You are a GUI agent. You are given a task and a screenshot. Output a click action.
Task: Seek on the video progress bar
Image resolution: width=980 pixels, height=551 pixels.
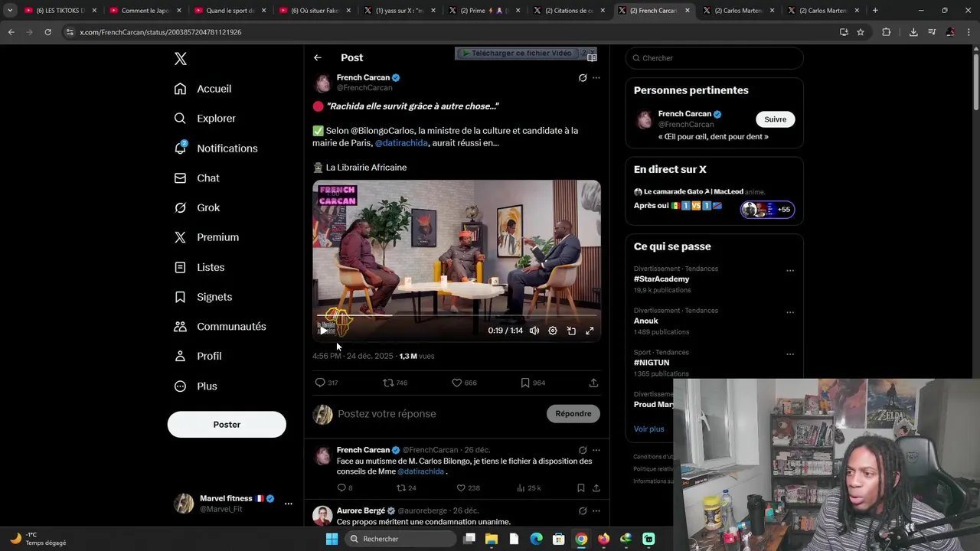click(x=456, y=315)
